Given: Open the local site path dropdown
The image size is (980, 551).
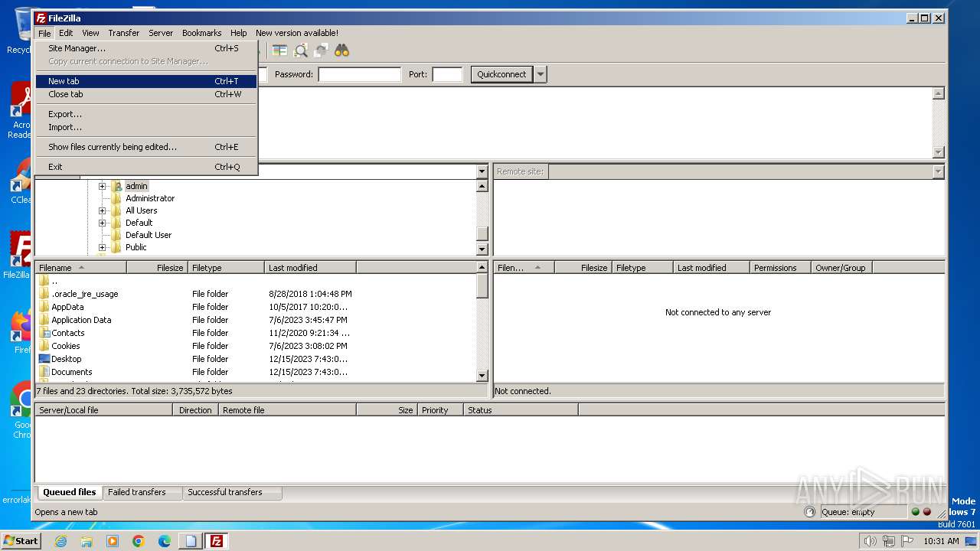Looking at the screenshot, I should (x=482, y=171).
